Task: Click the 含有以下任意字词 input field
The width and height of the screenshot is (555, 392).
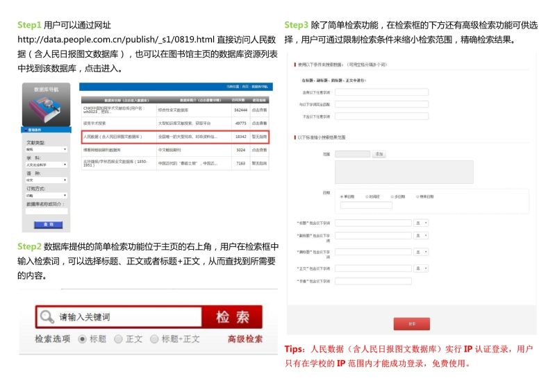Action: tap(381, 92)
